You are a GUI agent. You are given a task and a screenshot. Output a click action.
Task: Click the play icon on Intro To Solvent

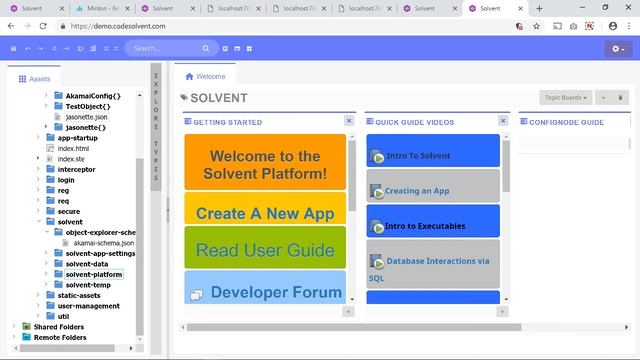click(x=377, y=156)
